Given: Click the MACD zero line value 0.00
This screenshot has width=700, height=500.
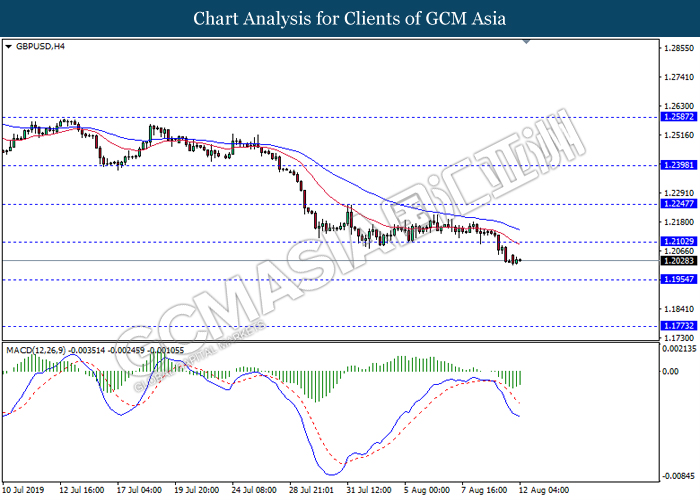Looking at the screenshot, I should coord(671,371).
